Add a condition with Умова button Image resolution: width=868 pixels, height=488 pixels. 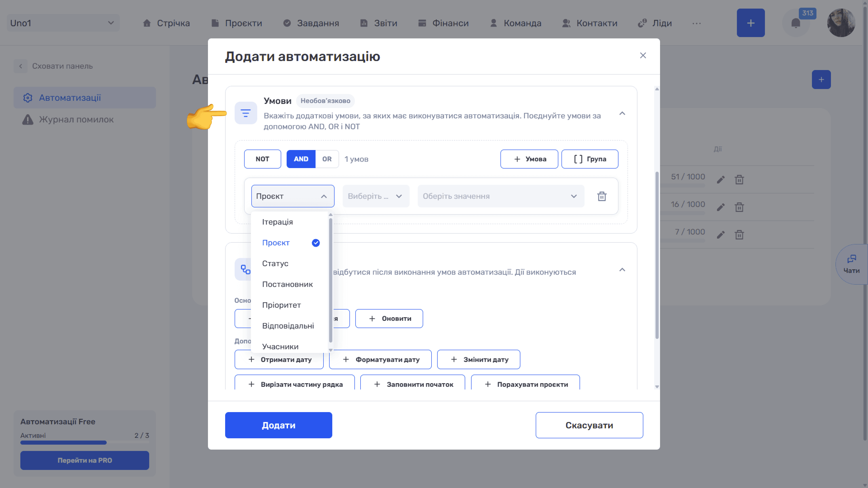[529, 159]
